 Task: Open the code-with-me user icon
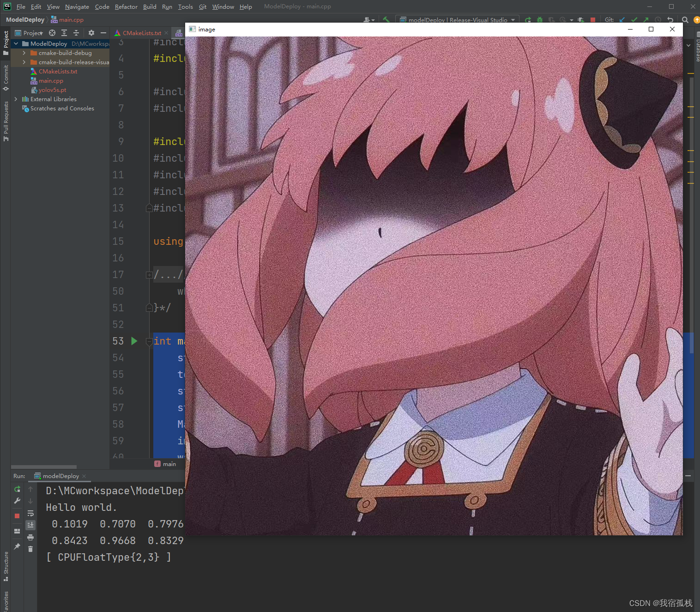[x=368, y=20]
